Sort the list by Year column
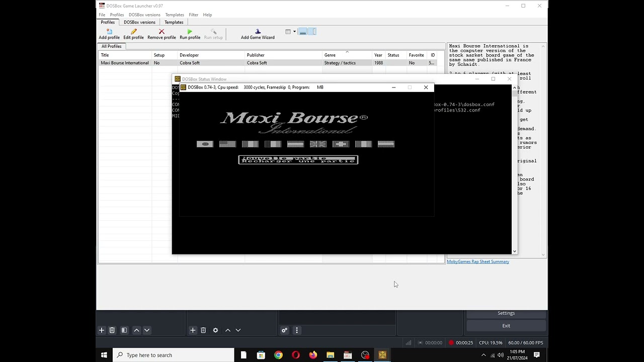The height and width of the screenshot is (362, 644). (379, 55)
